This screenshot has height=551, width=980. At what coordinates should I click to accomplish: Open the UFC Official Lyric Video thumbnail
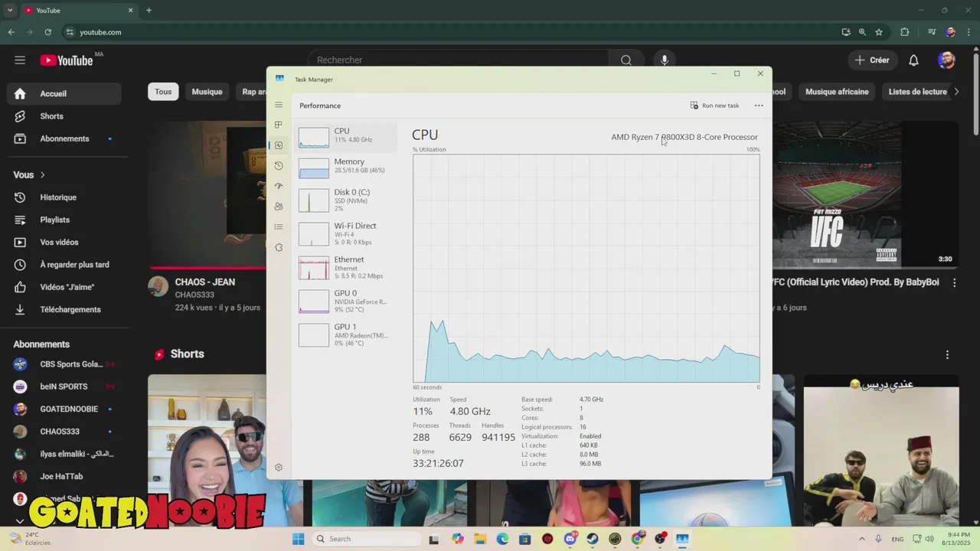click(x=864, y=194)
